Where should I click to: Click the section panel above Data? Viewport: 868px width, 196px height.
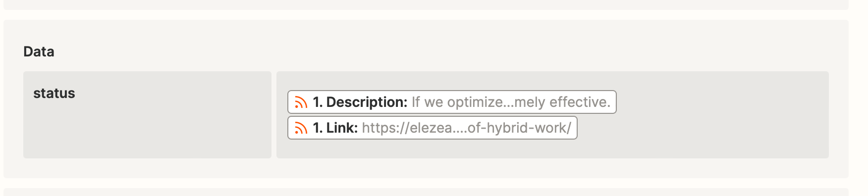426,4
